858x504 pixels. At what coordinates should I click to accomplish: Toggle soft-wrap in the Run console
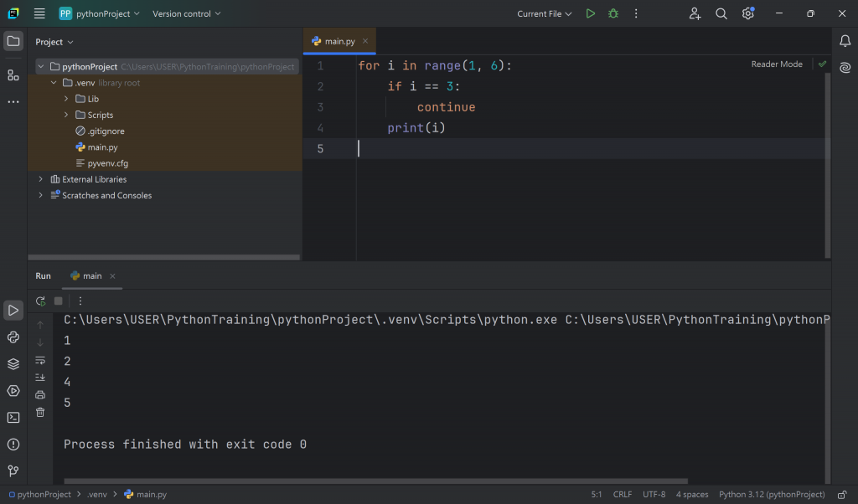click(x=40, y=360)
